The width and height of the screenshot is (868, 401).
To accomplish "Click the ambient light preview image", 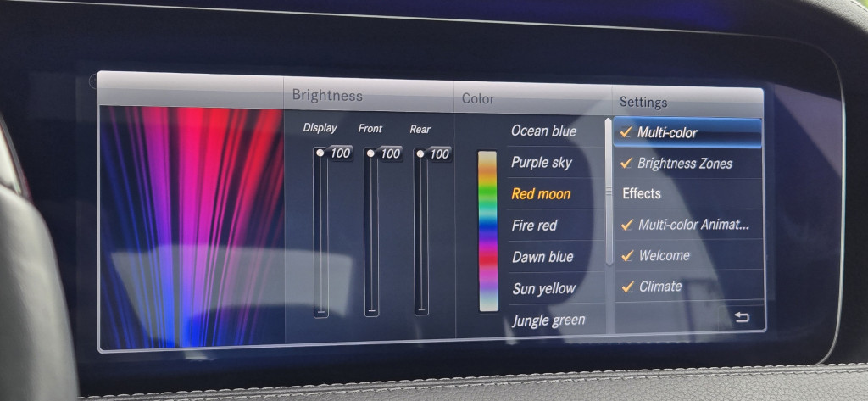I will (x=192, y=227).
